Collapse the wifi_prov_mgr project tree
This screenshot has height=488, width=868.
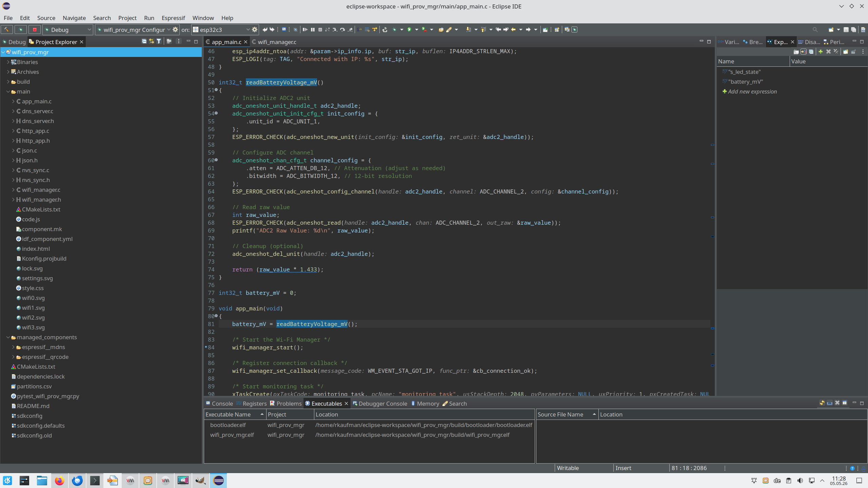(x=3, y=52)
